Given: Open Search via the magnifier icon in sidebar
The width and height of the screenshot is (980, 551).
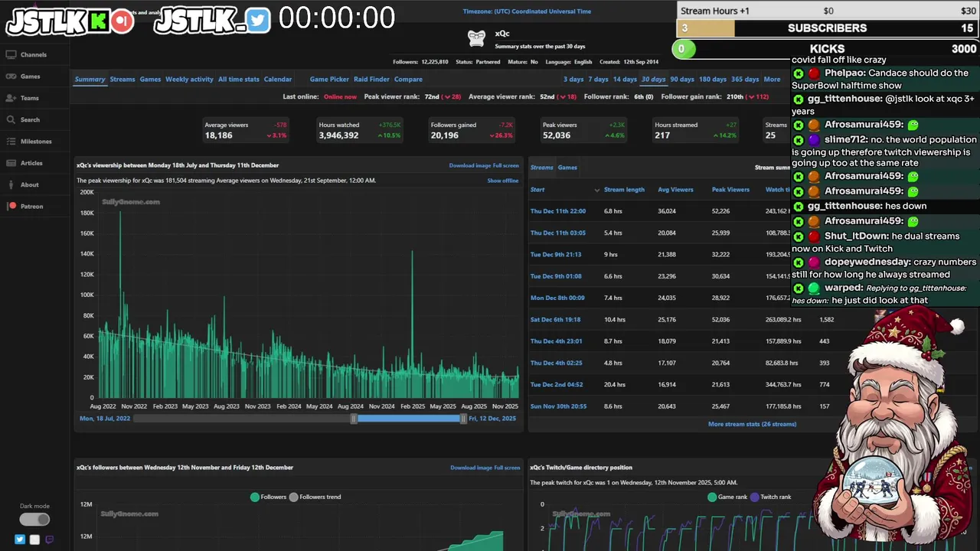Looking at the screenshot, I should pos(11,119).
